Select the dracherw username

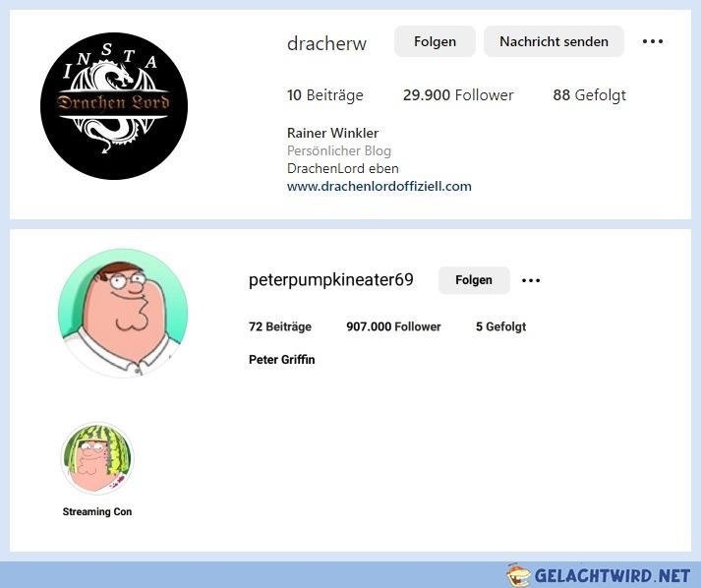pyautogui.click(x=326, y=43)
